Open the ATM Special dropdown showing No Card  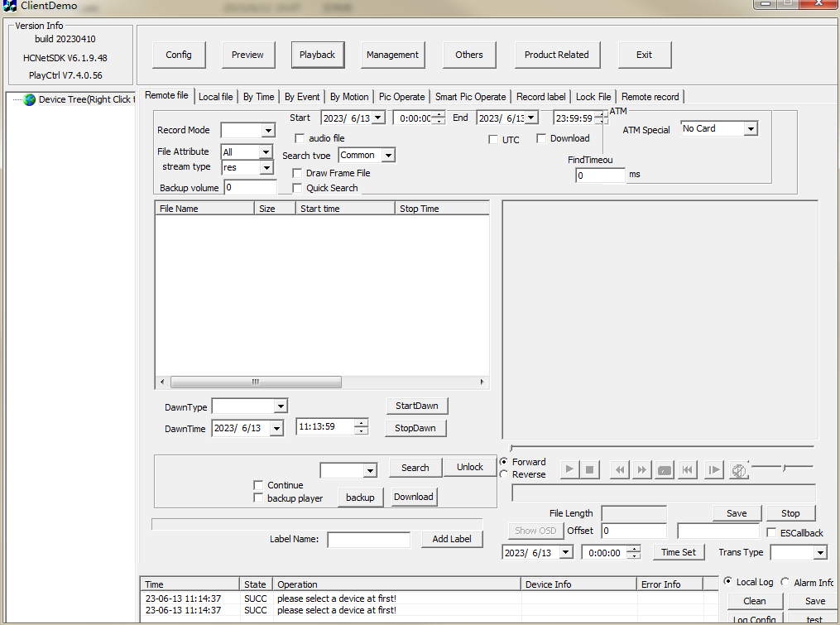[x=750, y=128]
